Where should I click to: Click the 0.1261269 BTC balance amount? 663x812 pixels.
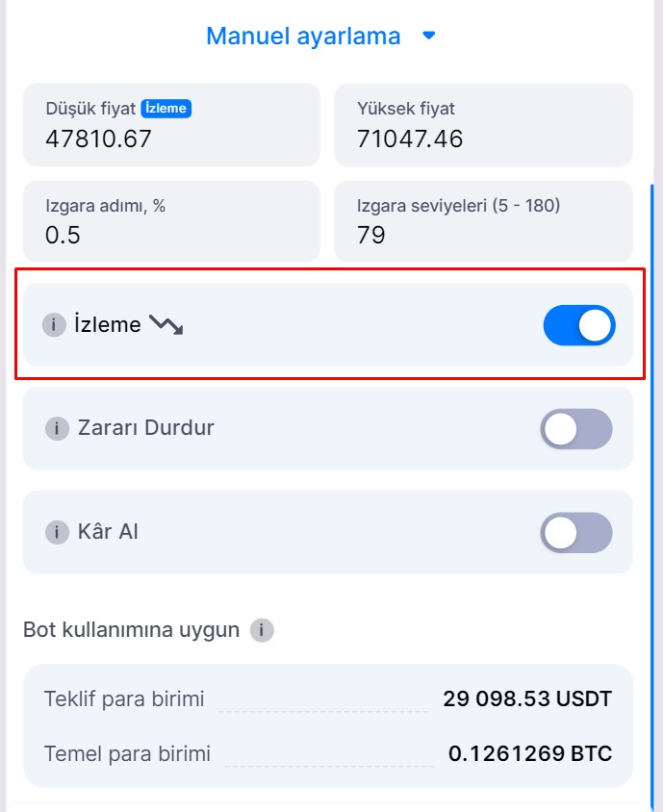(x=529, y=753)
